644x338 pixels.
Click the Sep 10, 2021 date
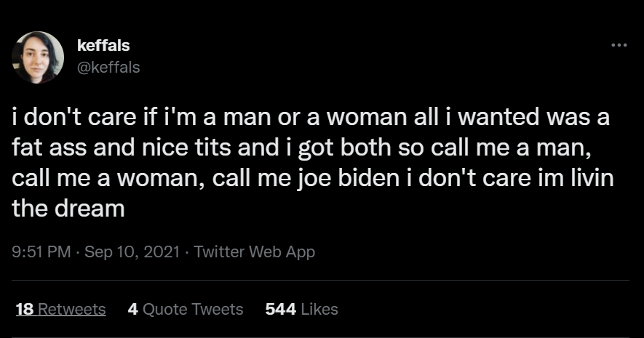132,252
